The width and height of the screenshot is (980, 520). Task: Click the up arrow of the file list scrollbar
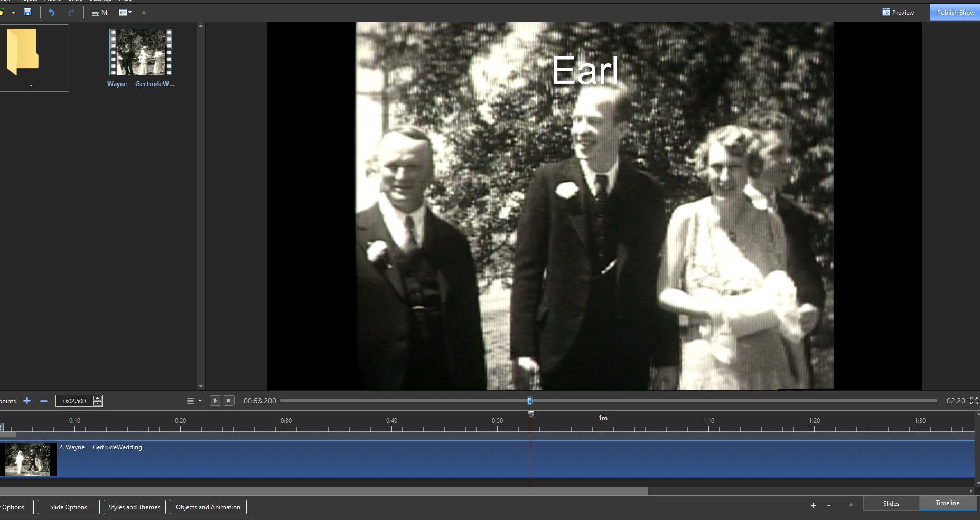(x=200, y=25)
